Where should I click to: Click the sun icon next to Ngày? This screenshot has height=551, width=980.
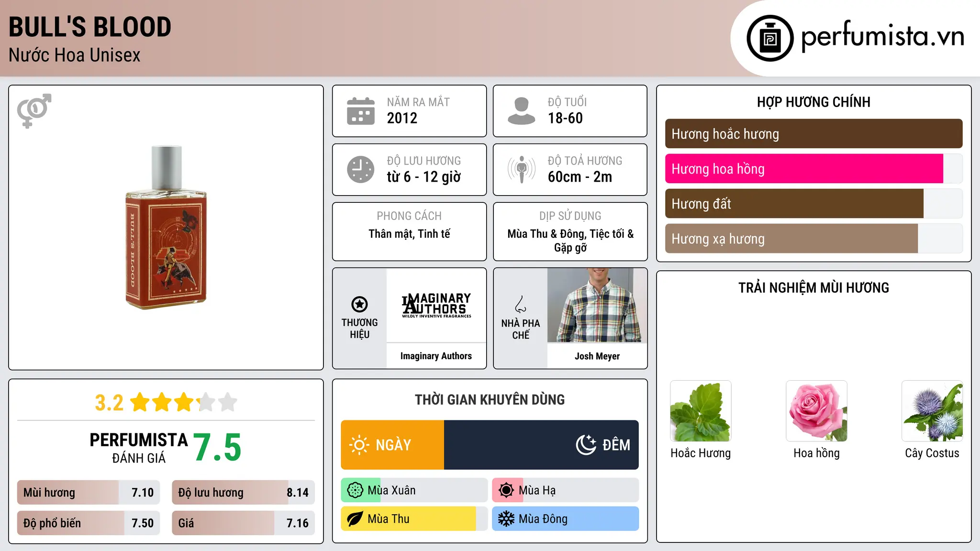click(x=359, y=445)
